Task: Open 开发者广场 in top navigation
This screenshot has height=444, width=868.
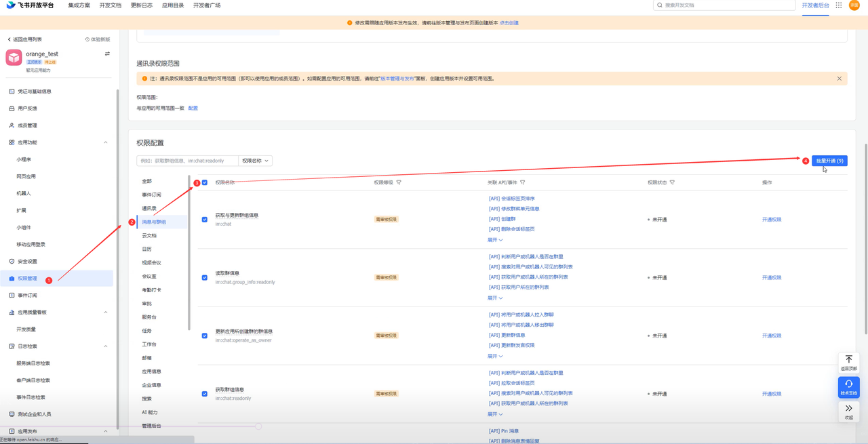Action: 207,5
